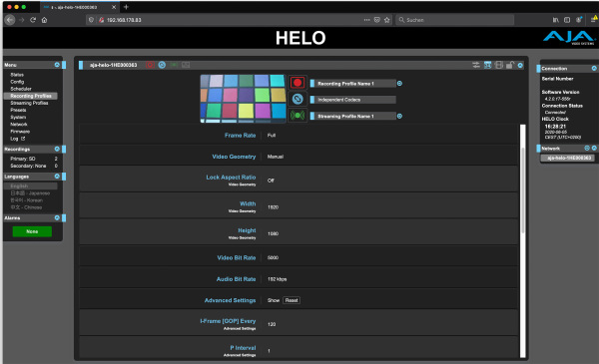Click the Video Bit Rate value field
Viewport: 599px width, 364px height.
pos(274,258)
